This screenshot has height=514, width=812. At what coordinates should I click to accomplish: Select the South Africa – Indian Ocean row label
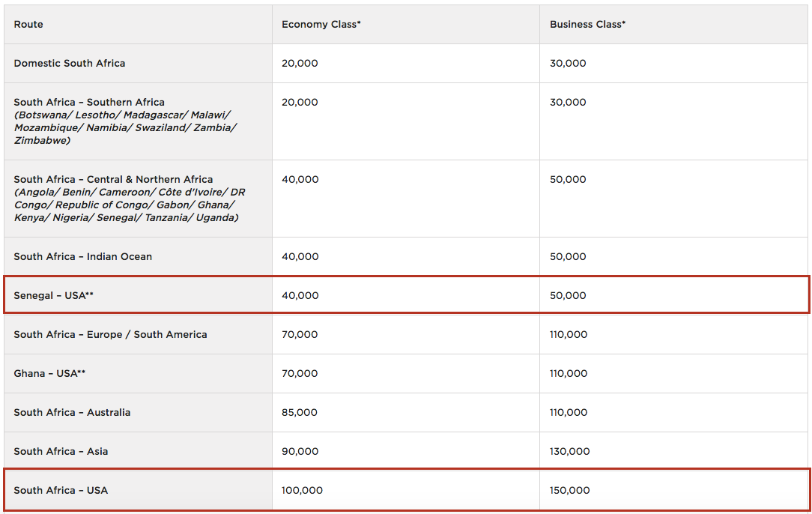coord(82,257)
